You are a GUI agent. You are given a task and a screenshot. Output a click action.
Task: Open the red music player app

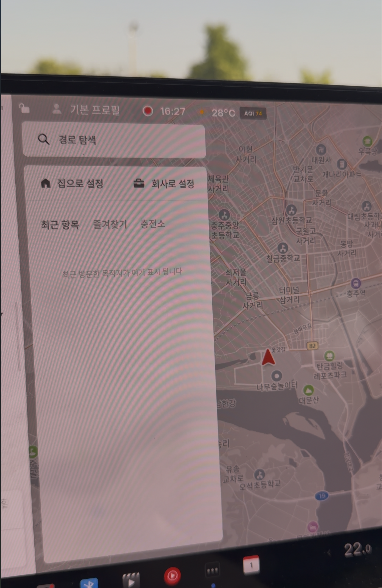[x=172, y=576]
